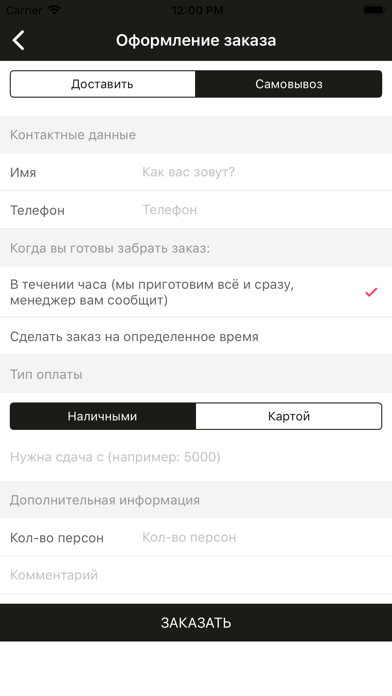Tap the Wi-Fi status icon
This screenshot has height=696, width=392.
(x=54, y=10)
